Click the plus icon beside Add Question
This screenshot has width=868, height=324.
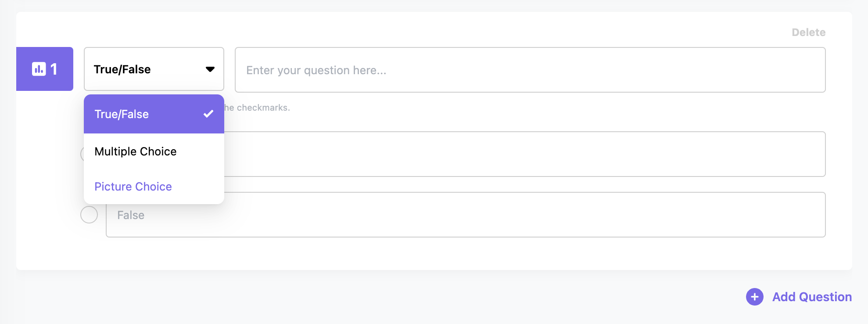[x=754, y=297]
